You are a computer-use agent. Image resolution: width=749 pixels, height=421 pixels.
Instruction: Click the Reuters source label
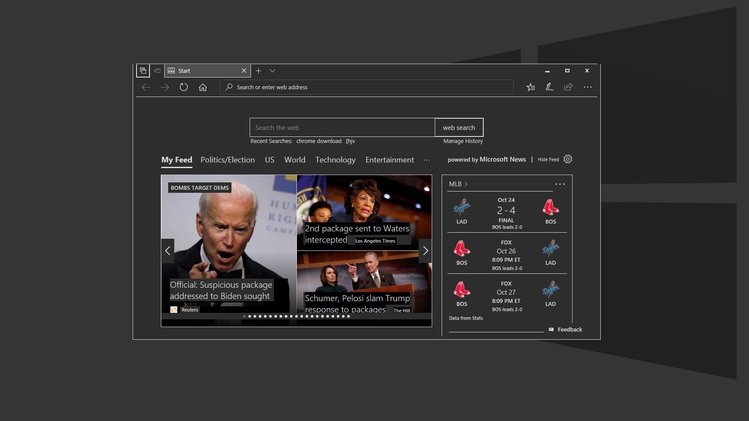190,310
